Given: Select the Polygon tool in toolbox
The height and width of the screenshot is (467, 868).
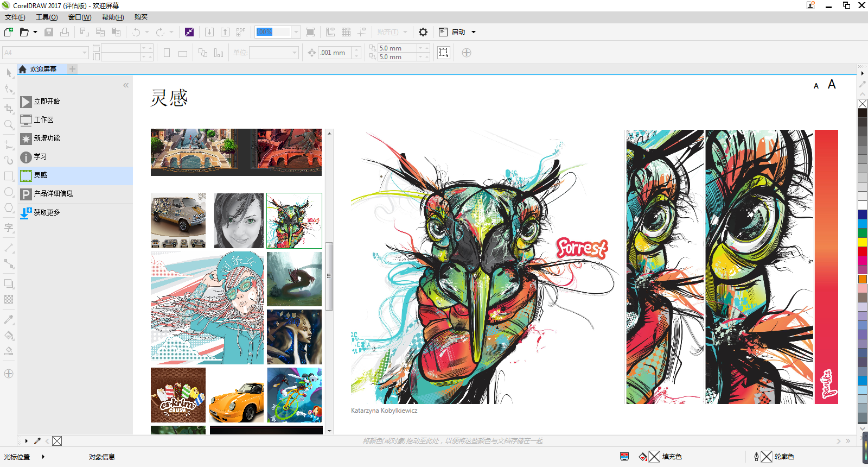Looking at the screenshot, I should point(9,208).
